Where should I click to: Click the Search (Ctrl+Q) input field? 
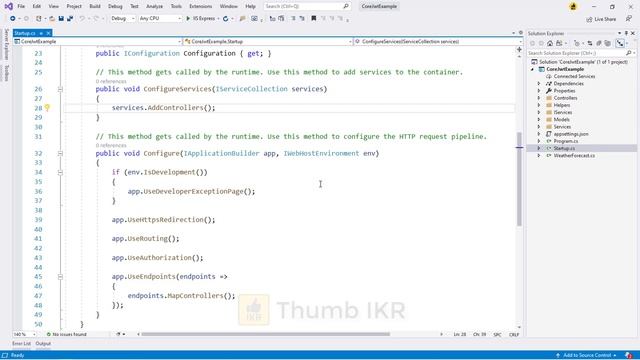307,6
